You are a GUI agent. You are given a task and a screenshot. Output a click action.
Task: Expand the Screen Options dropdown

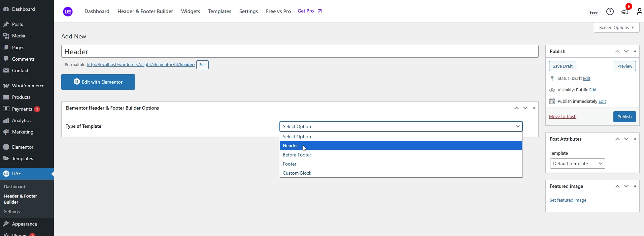point(616,28)
